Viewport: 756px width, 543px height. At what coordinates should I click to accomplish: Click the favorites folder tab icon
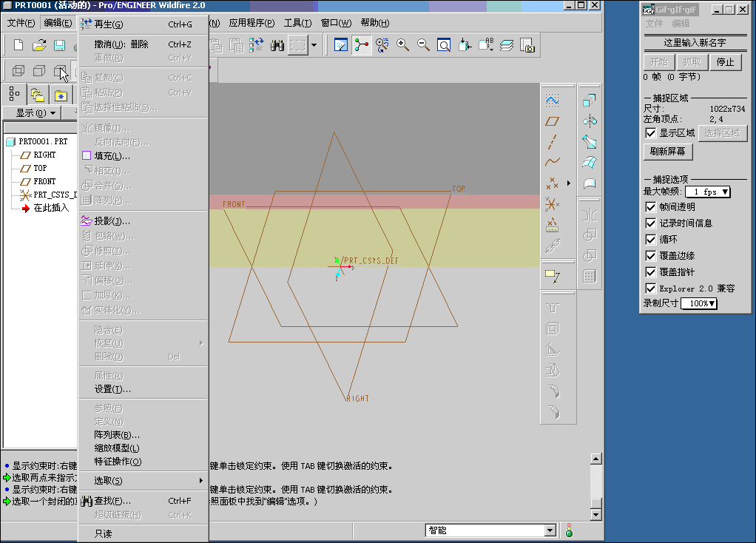pos(61,95)
